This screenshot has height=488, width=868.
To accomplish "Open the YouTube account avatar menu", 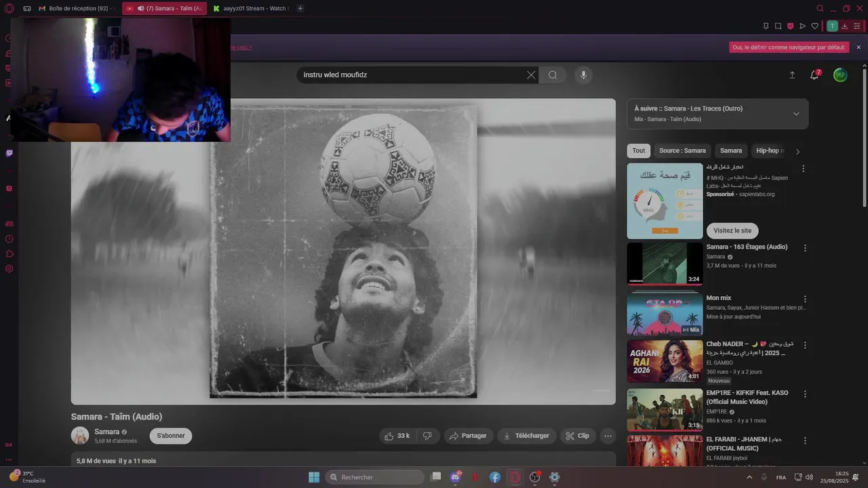I will pos(840,75).
